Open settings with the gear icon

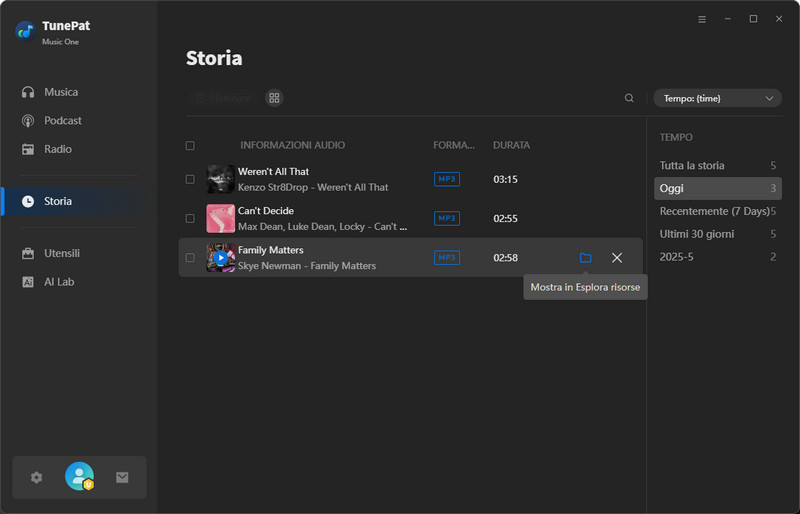click(37, 478)
